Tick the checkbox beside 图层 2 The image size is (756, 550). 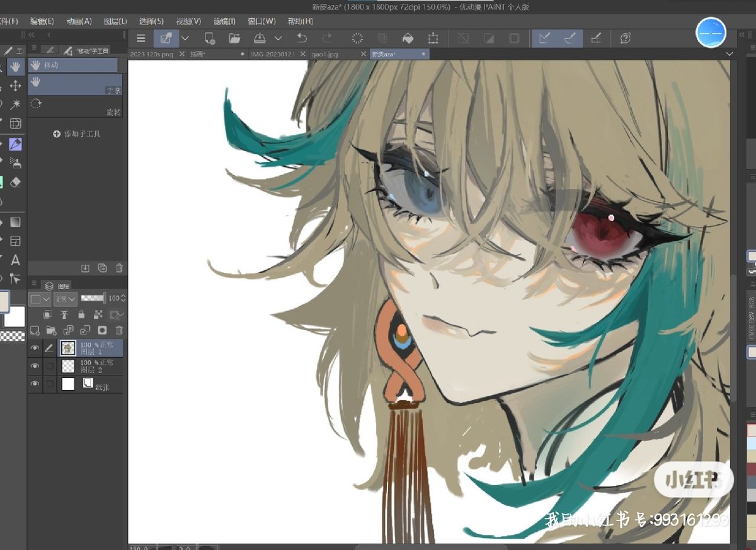coord(49,366)
